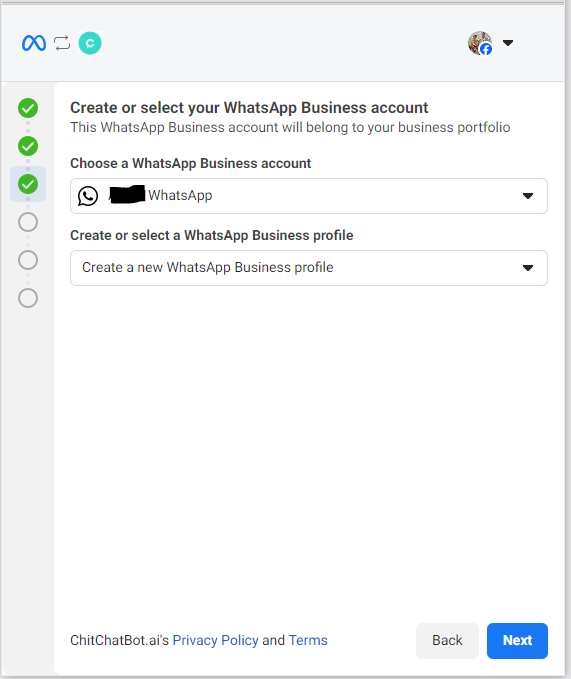571x679 pixels.
Task: Click arrow of Business profile selector
Action: click(x=528, y=268)
